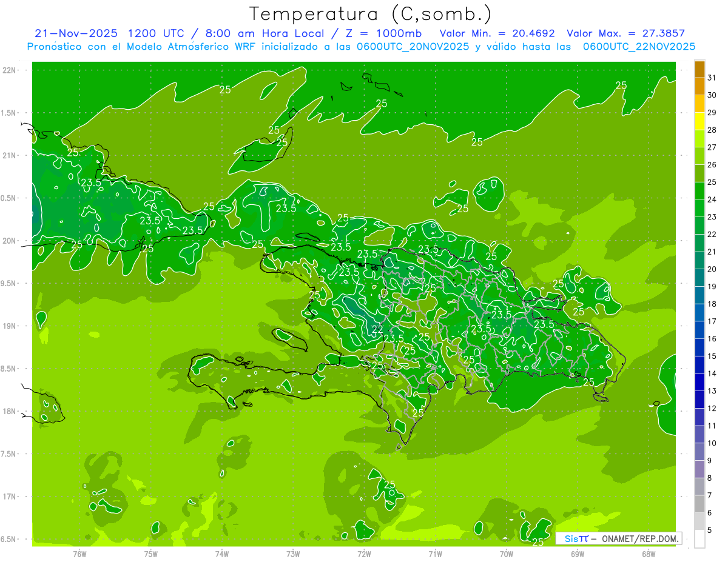This screenshot has height=562, width=728.
Task: Click the "21N" latitude axis label
Action: point(10,155)
